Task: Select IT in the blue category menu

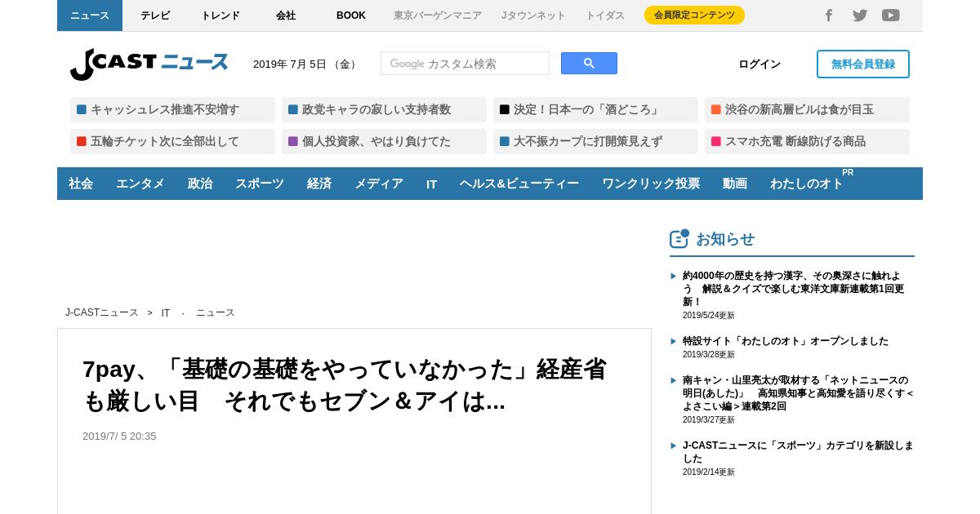Action: click(432, 184)
